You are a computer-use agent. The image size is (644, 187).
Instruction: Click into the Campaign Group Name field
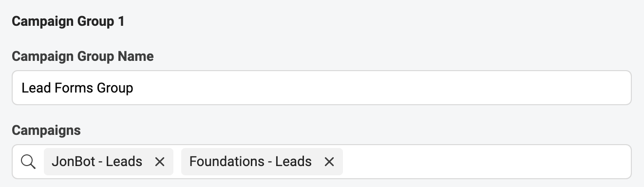[x=322, y=88]
